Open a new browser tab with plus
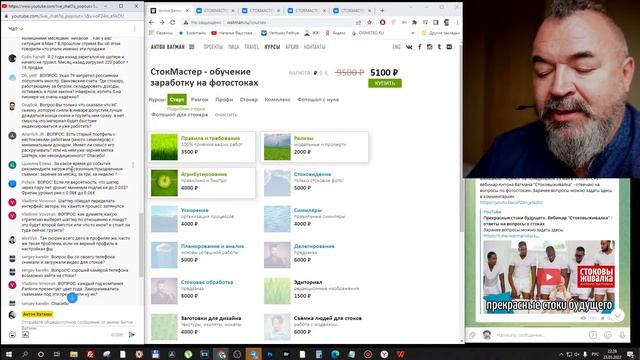Viewport: 640px width, 360px height. tap(382, 10)
